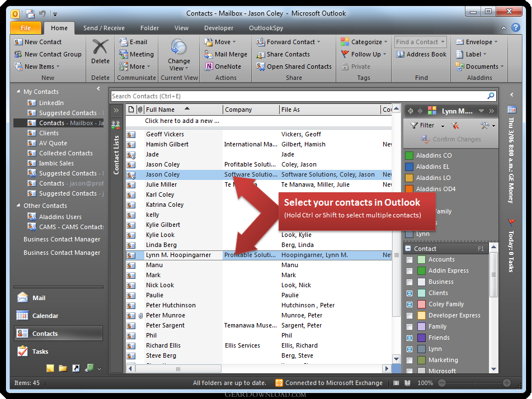Click the search magnifier icon
The width and height of the screenshot is (532, 399).
pyautogui.click(x=491, y=96)
